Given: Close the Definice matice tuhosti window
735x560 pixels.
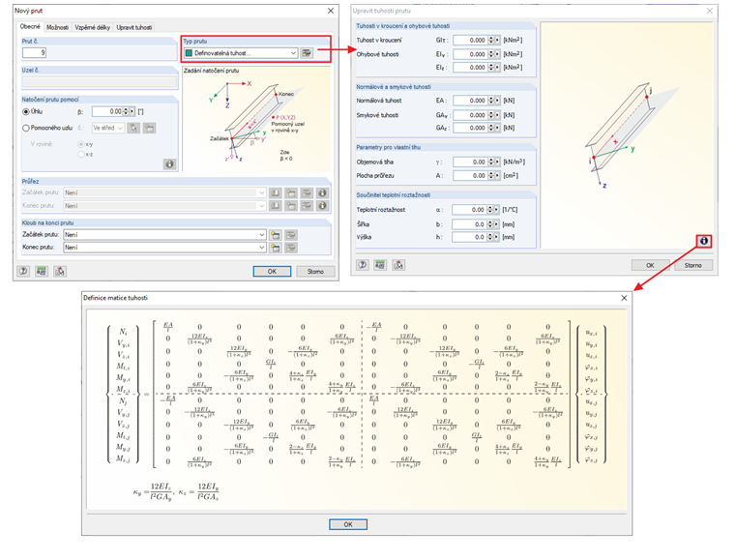Looking at the screenshot, I should (624, 298).
